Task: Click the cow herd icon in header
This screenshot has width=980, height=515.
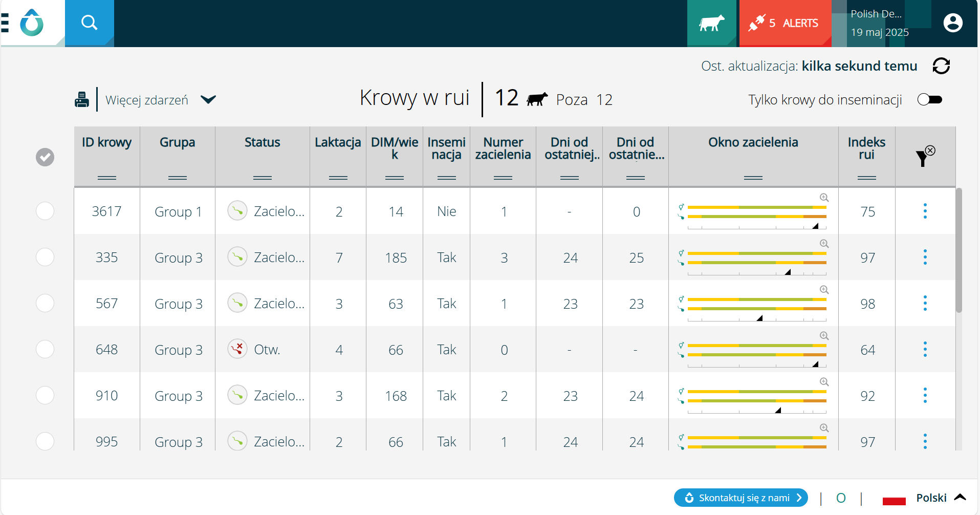Action: click(711, 23)
